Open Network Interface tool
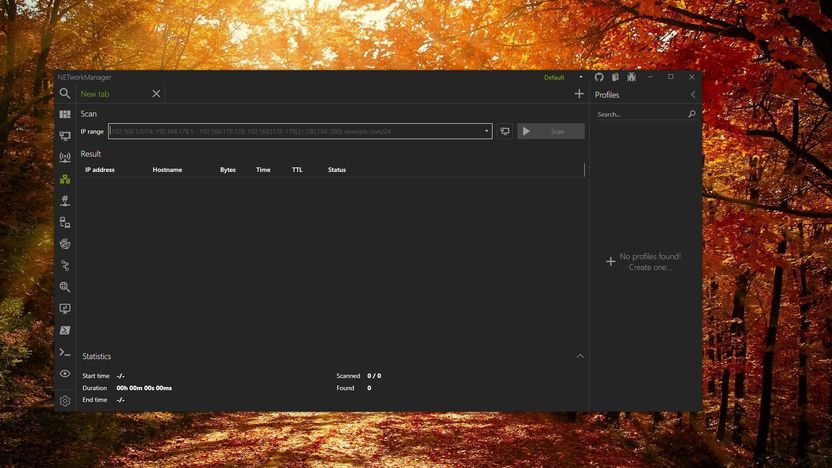 tap(65, 136)
